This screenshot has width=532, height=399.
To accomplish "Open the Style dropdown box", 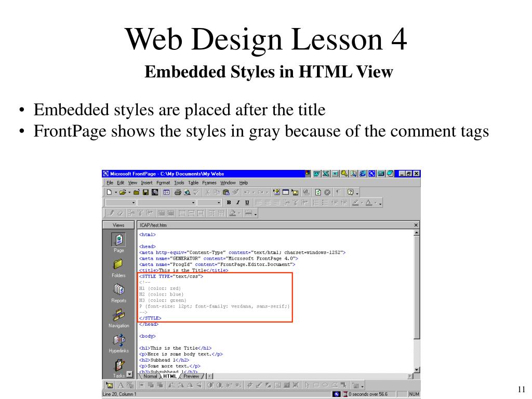I will [x=121, y=203].
